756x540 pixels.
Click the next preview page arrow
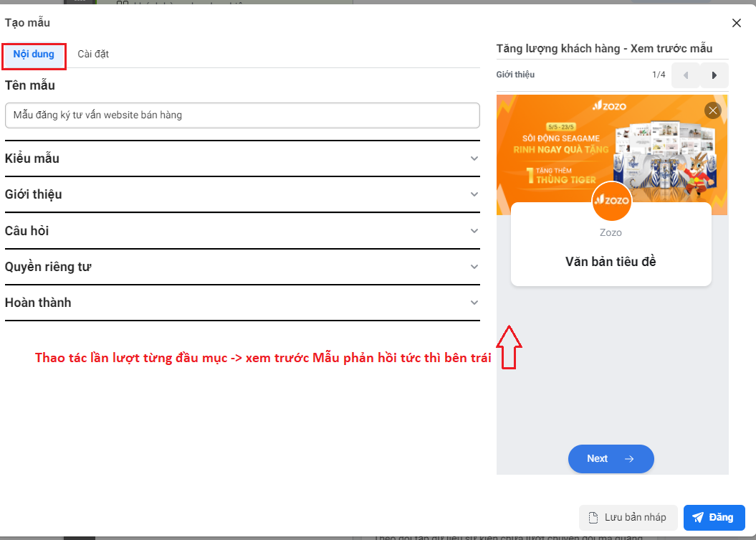[x=714, y=75]
